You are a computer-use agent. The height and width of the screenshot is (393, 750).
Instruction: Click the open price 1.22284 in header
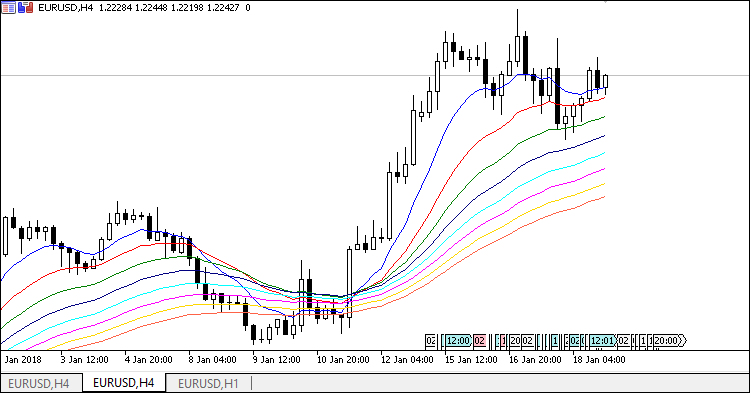pyautogui.click(x=115, y=8)
